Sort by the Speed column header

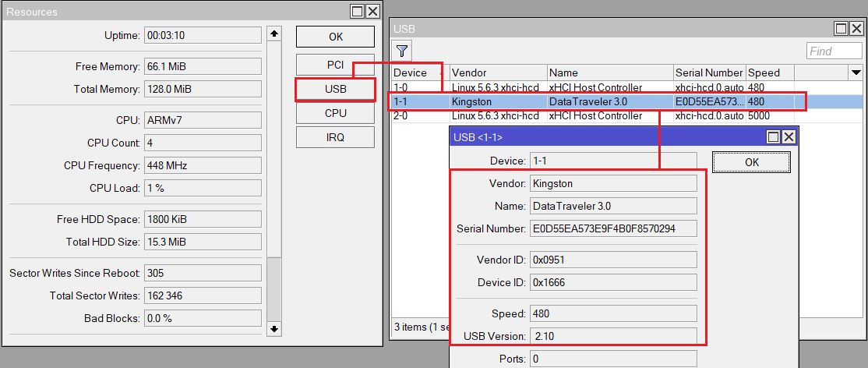770,73
